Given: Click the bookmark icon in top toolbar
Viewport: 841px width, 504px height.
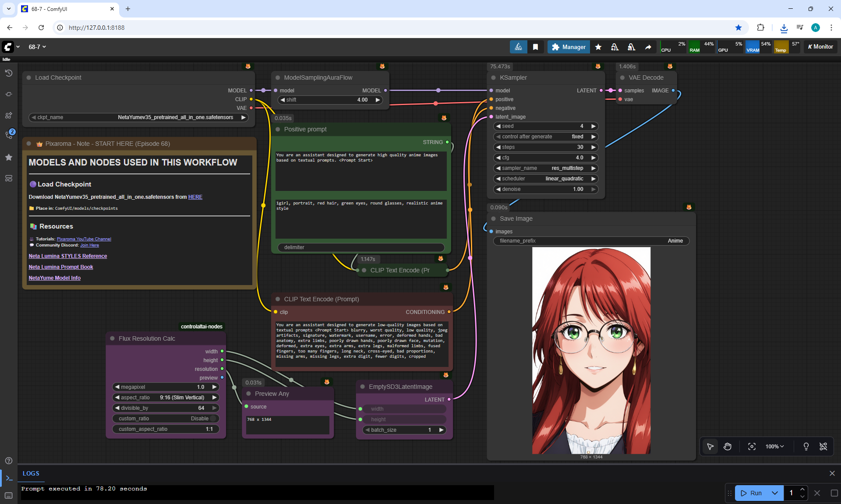Looking at the screenshot, I should 535,47.
